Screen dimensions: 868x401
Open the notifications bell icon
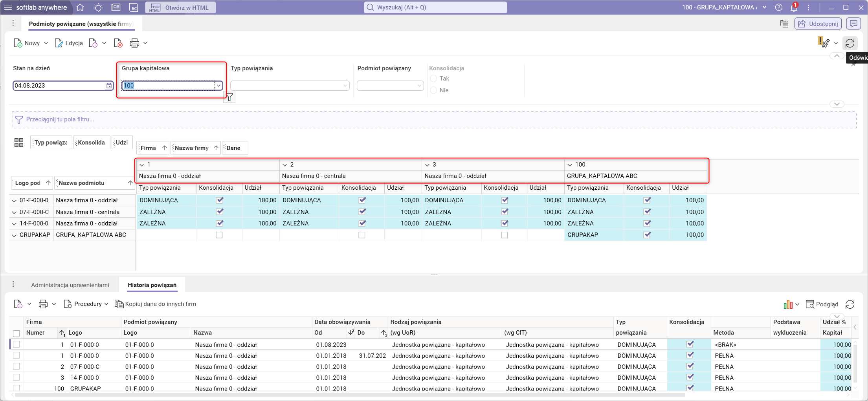(794, 7)
